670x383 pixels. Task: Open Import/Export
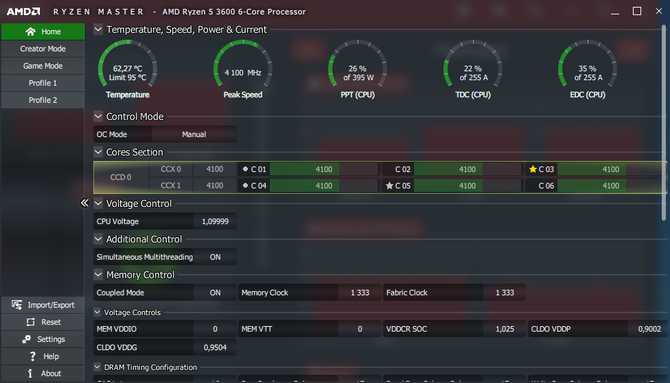point(43,305)
